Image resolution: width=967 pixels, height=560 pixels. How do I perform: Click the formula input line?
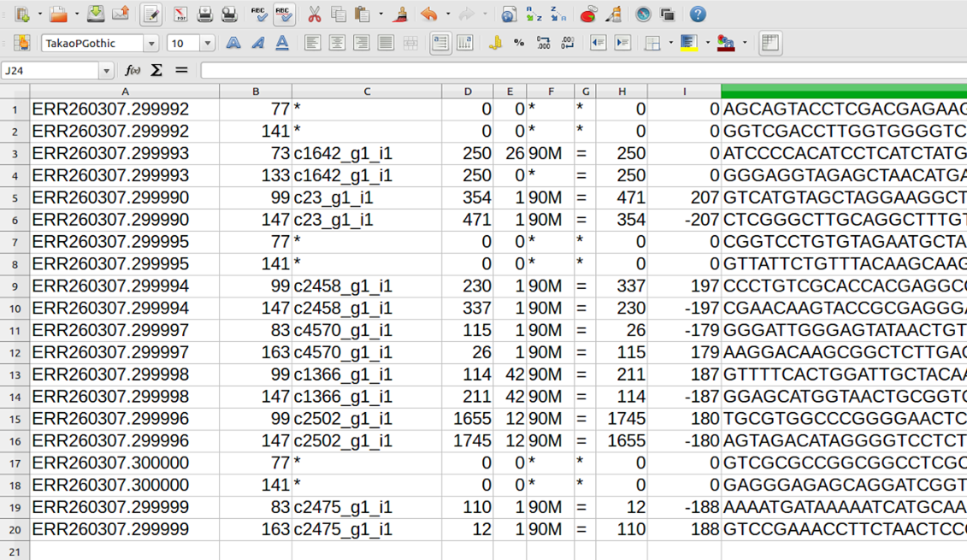pyautogui.click(x=583, y=71)
